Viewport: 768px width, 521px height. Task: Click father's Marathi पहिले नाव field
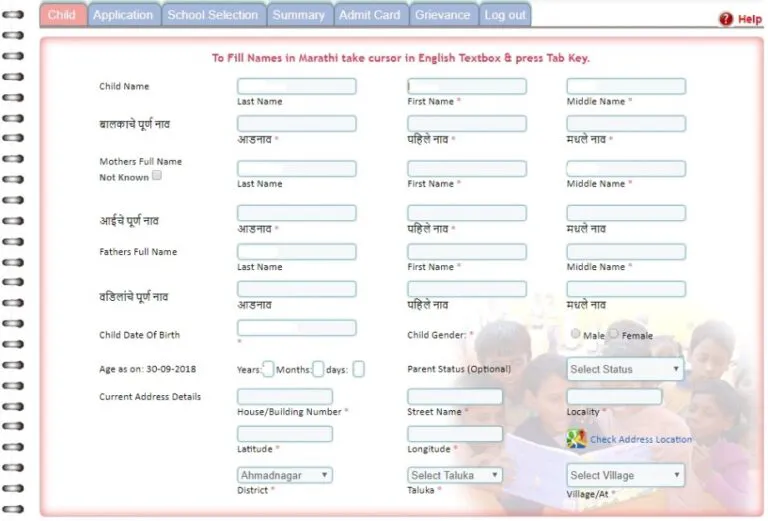pyautogui.click(x=467, y=289)
